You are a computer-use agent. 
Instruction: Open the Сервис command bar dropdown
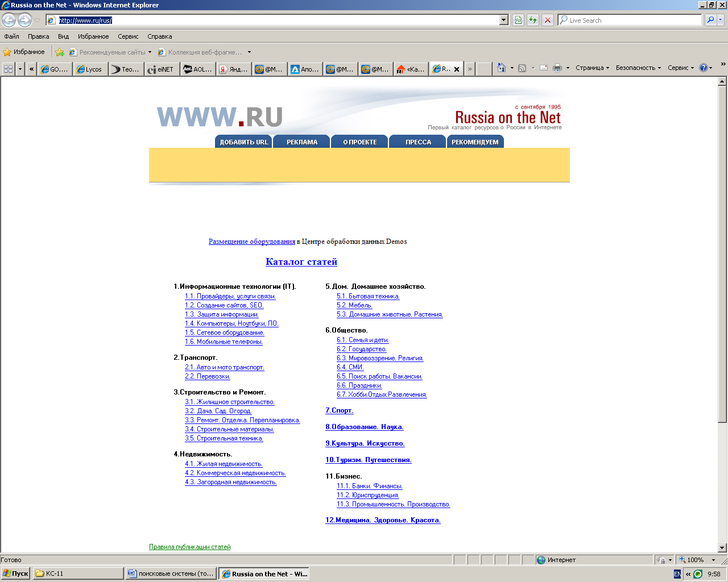[x=681, y=68]
